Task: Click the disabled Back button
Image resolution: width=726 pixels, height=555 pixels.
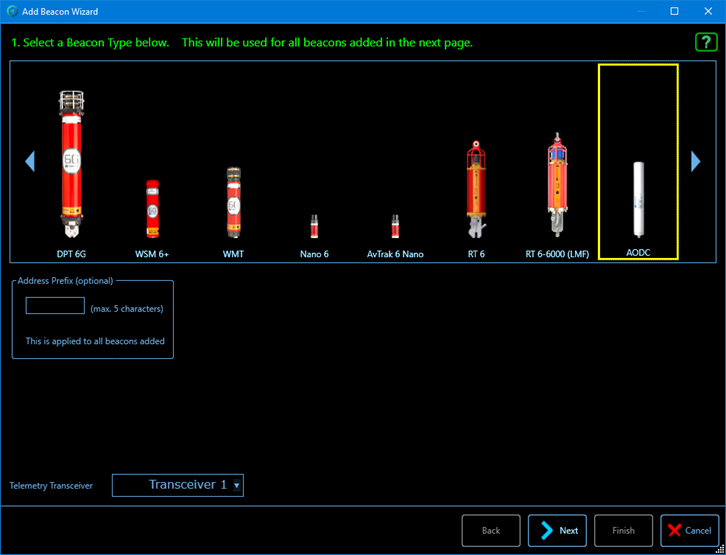Action: (x=491, y=530)
